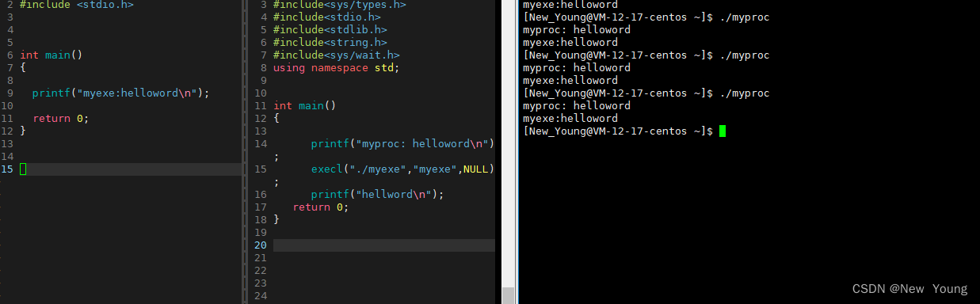Click the '#include <stdio.h>' line in myexe source
This screenshot has width=980, height=304.
click(77, 5)
